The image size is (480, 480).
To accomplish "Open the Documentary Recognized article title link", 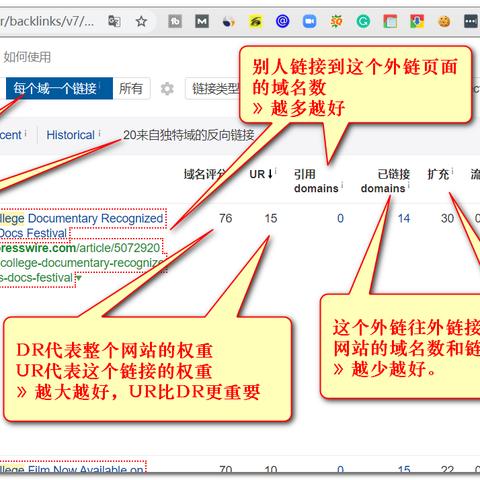I will coord(82,225).
